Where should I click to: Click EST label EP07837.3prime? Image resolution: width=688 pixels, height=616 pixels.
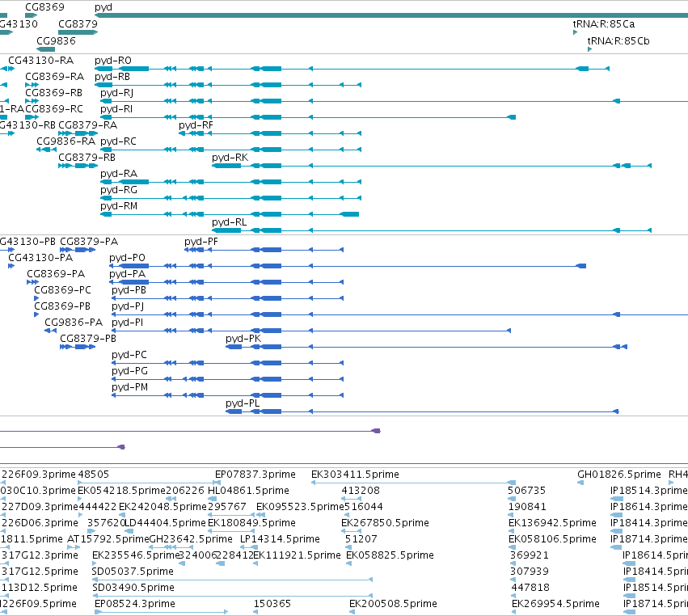pyautogui.click(x=255, y=475)
